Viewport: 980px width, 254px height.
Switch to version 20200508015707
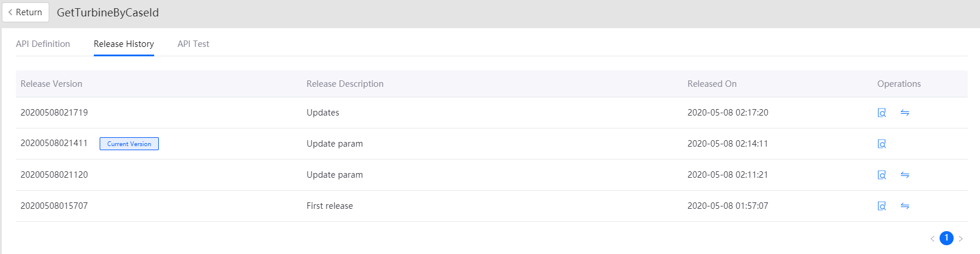pos(905,206)
